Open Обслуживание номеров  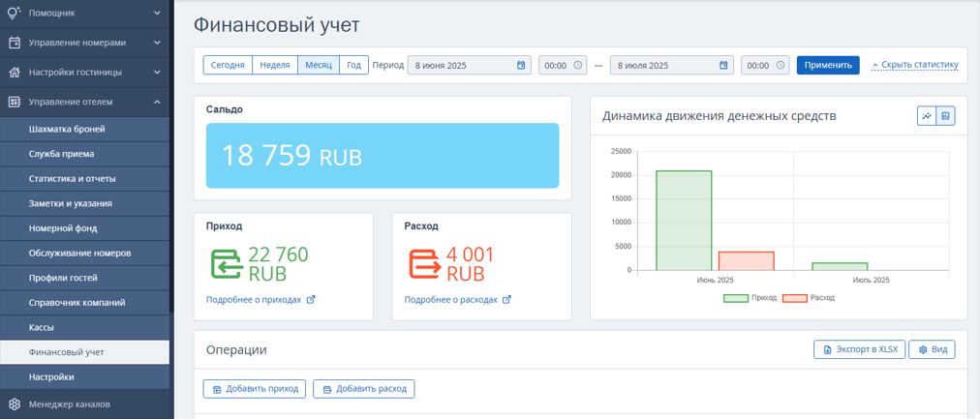84,253
